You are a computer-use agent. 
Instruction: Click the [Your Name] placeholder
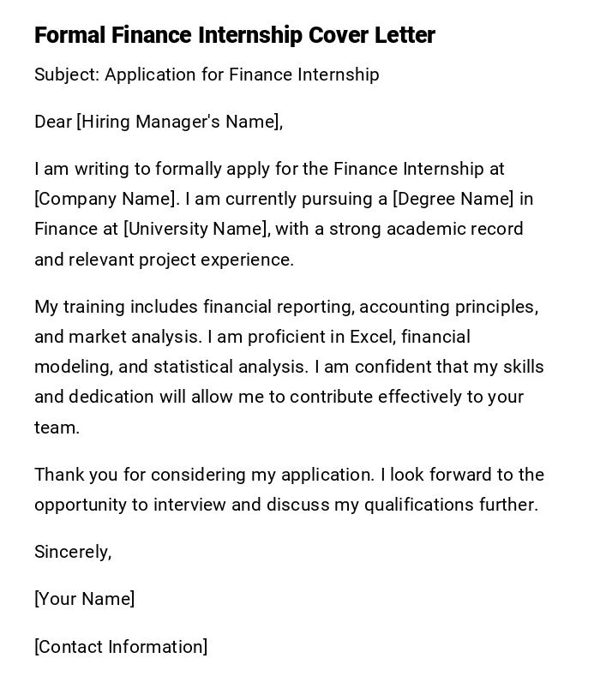pyautogui.click(x=85, y=599)
